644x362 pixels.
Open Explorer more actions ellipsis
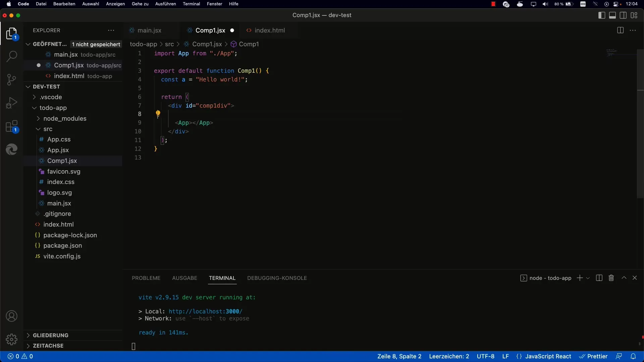tap(111, 30)
